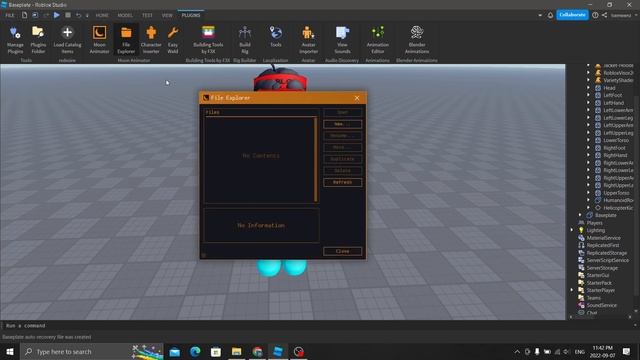Click the Windows Start button
Screen dimensions: 640x360
[x=10, y=351]
